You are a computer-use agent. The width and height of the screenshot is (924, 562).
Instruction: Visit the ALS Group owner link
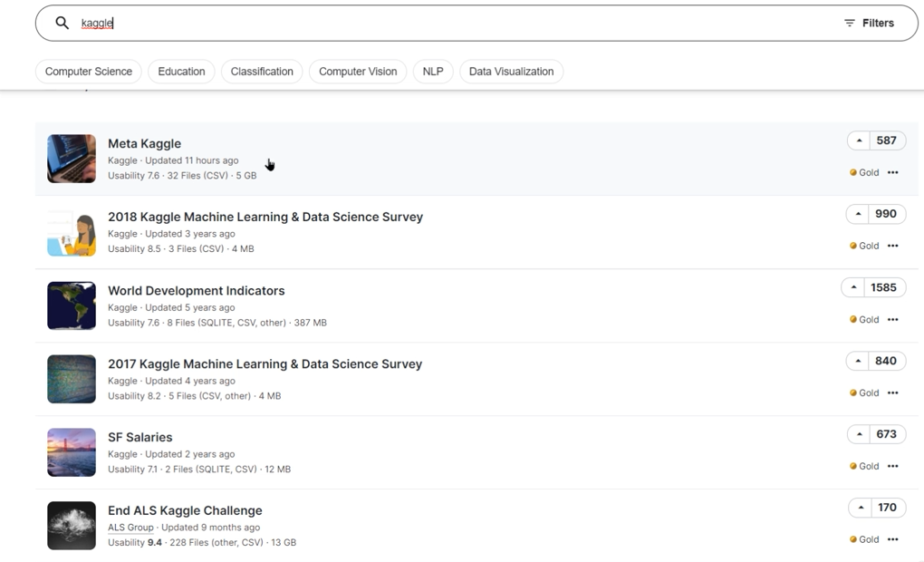(130, 528)
